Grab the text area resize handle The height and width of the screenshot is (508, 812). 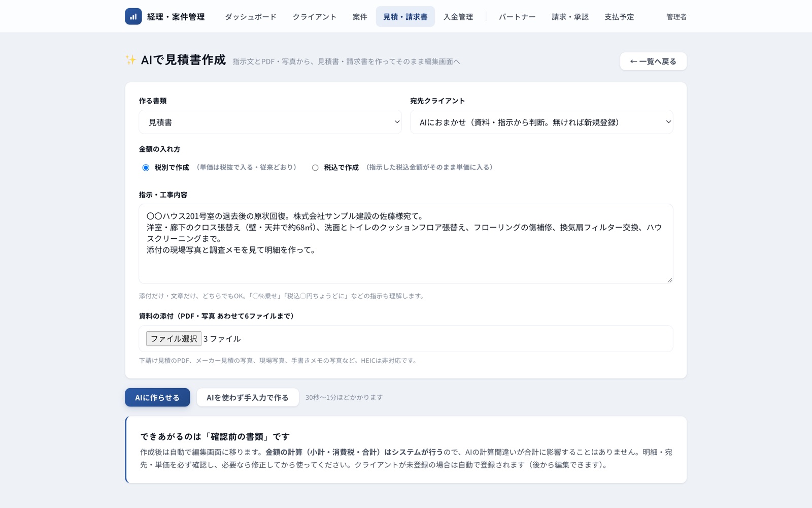(669, 280)
